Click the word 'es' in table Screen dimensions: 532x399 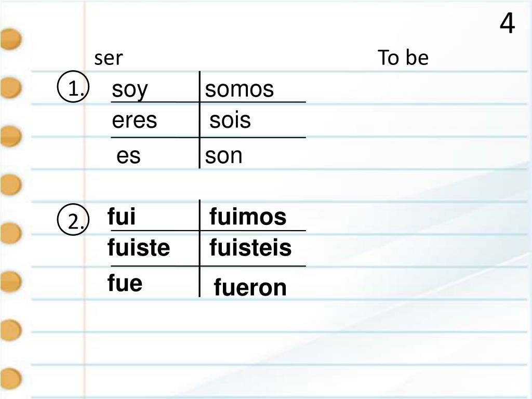click(128, 156)
